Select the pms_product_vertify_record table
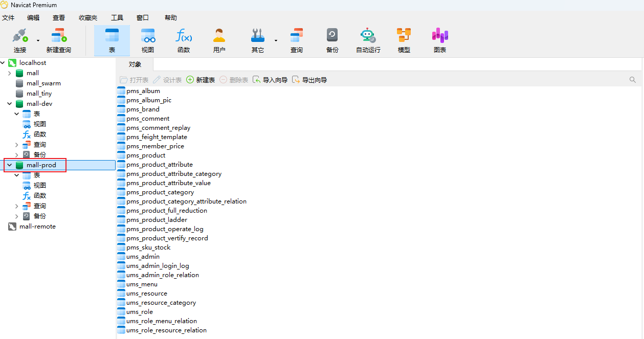The image size is (644, 339). click(x=167, y=238)
